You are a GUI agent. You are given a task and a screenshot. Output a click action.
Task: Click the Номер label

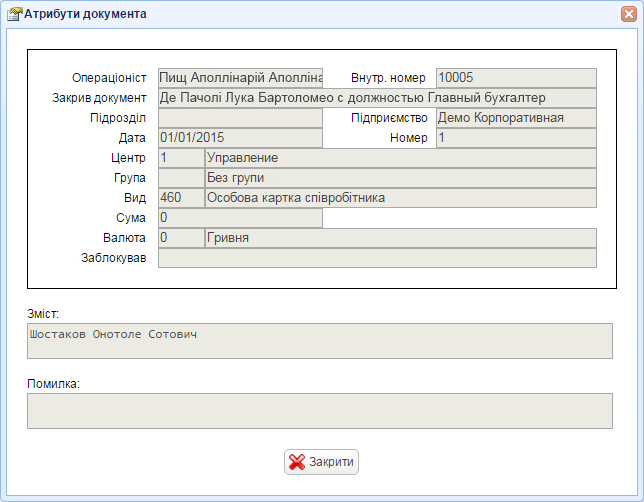[x=409, y=138]
